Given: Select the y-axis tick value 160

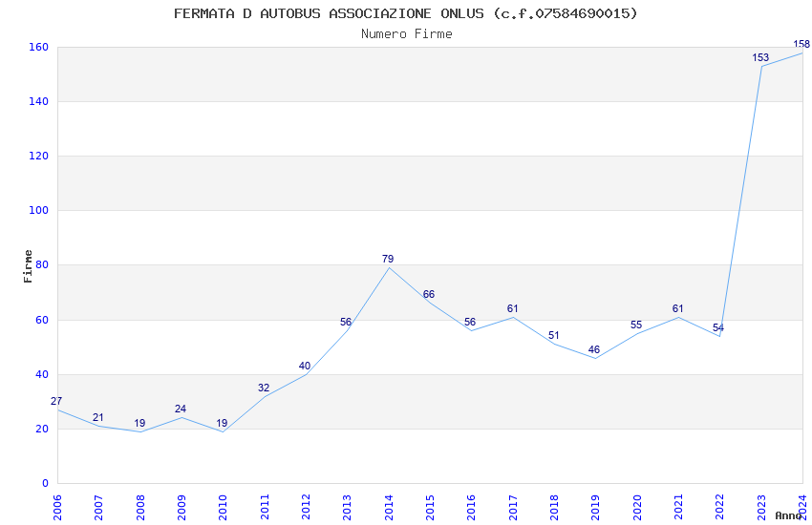Looking at the screenshot, I should pos(38,47).
